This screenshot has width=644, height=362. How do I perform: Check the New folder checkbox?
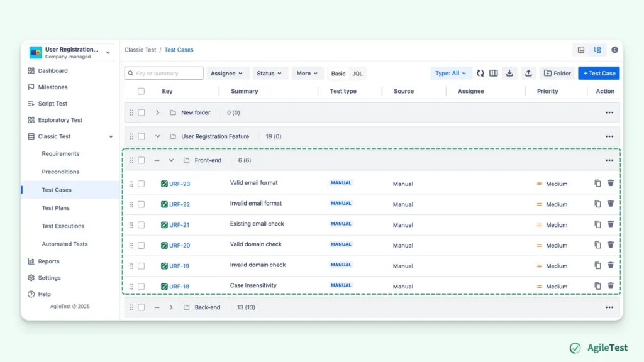click(x=142, y=112)
